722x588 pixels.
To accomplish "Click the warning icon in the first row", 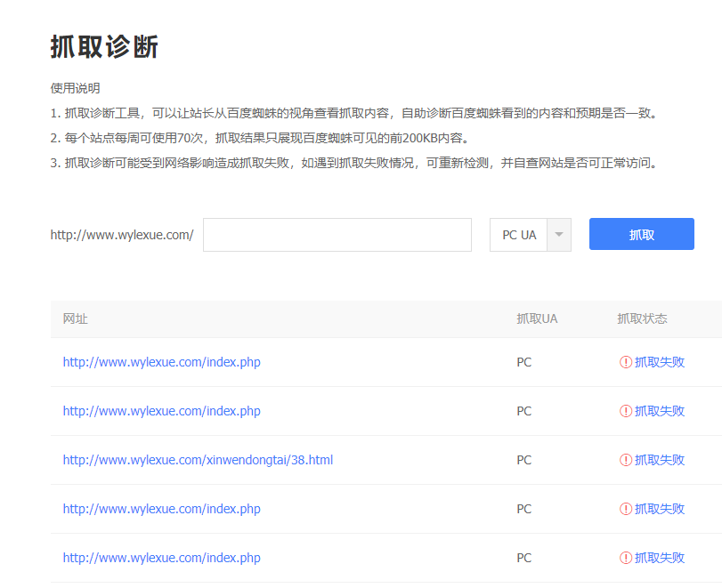I will (x=626, y=362).
